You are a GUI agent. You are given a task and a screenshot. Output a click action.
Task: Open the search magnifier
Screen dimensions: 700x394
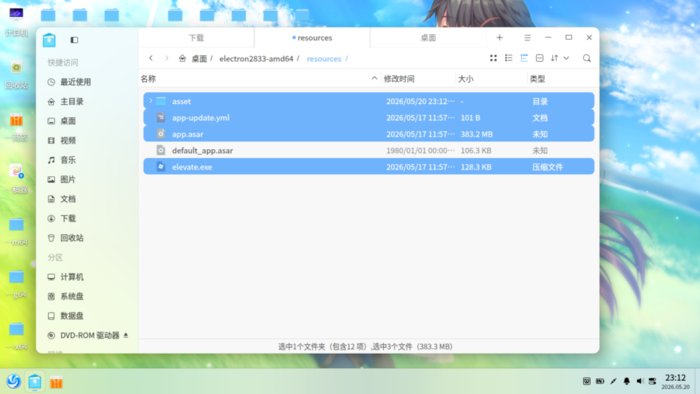(x=587, y=58)
